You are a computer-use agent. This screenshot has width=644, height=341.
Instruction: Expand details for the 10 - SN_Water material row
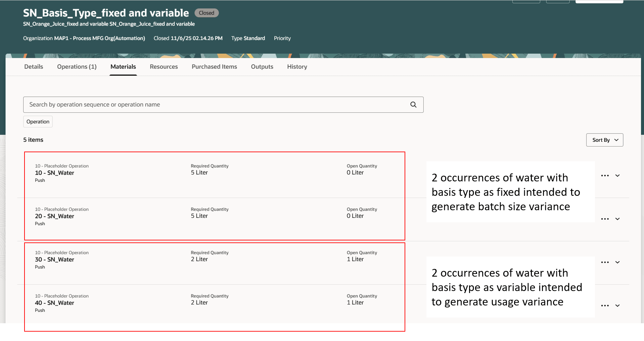617,175
